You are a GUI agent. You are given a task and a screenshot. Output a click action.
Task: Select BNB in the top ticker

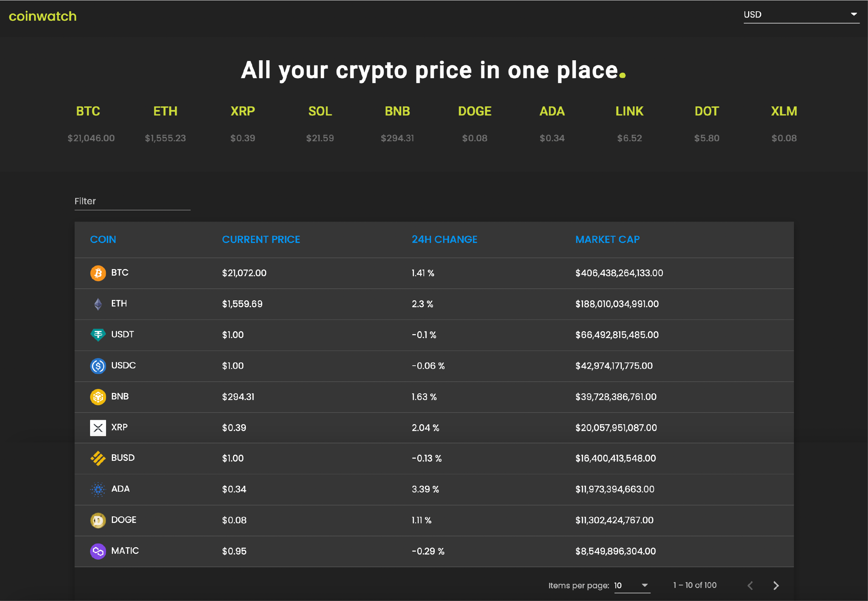point(397,111)
